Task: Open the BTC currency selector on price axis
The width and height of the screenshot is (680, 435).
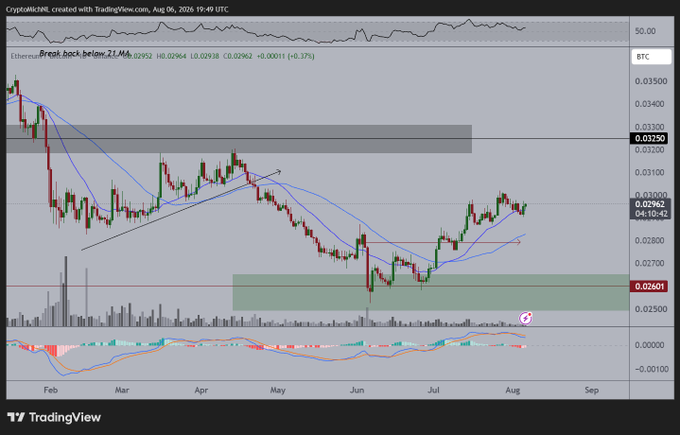Action: coord(651,57)
